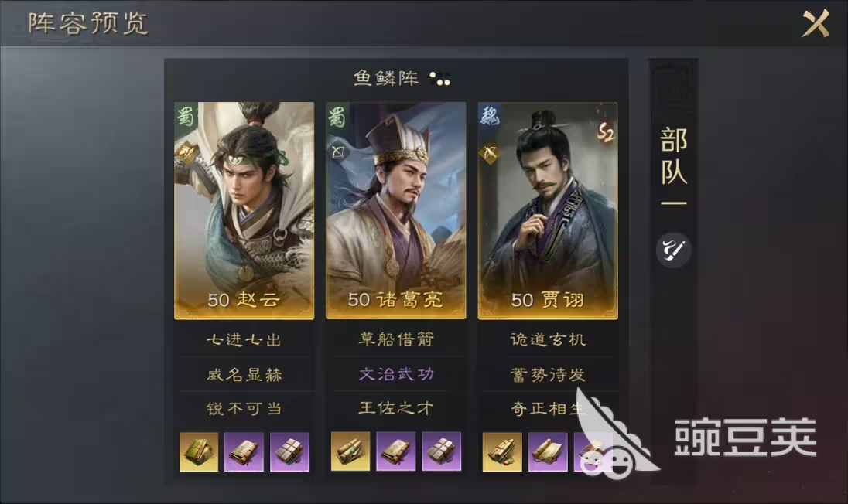Image resolution: width=848 pixels, height=504 pixels.
Task: Click 贾诩's gold bamboo-scroll item icon
Action: (502, 451)
